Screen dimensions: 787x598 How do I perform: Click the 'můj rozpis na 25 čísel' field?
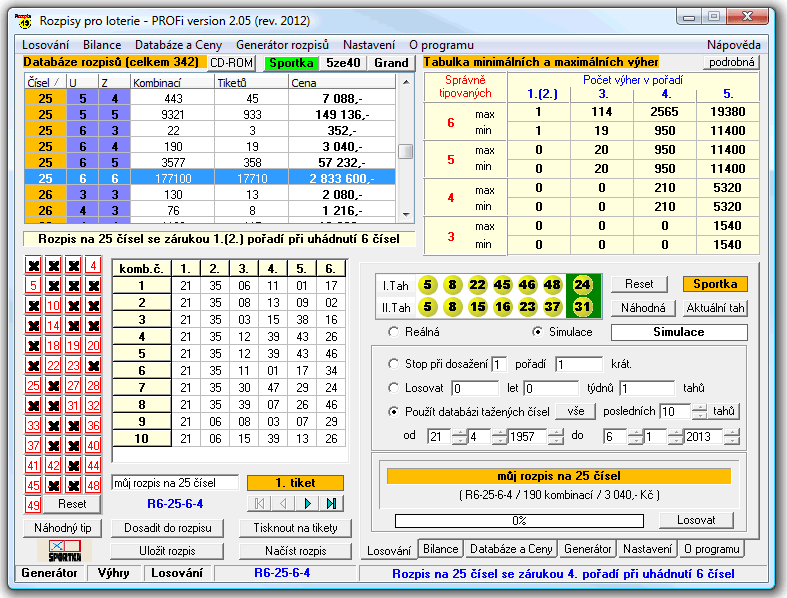pyautogui.click(x=174, y=483)
